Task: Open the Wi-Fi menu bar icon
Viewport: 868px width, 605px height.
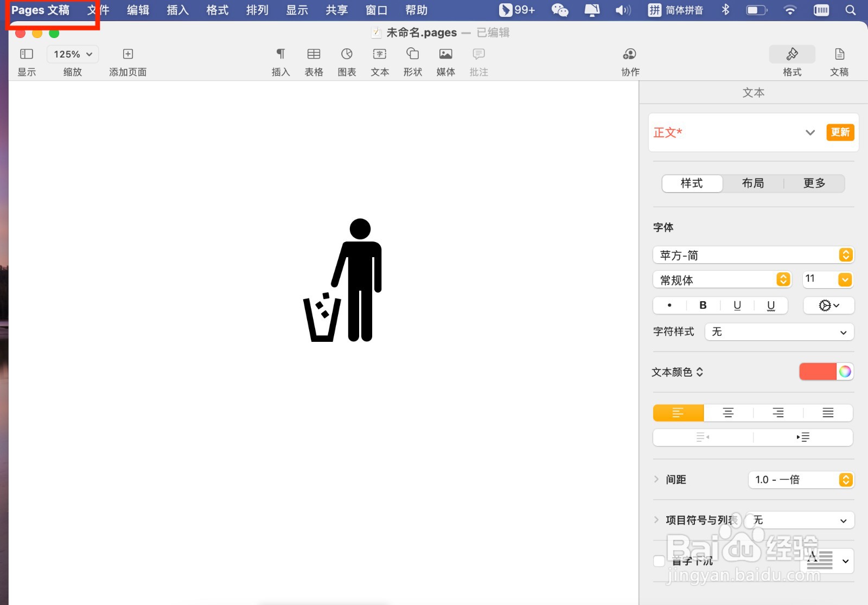Action: (790, 10)
